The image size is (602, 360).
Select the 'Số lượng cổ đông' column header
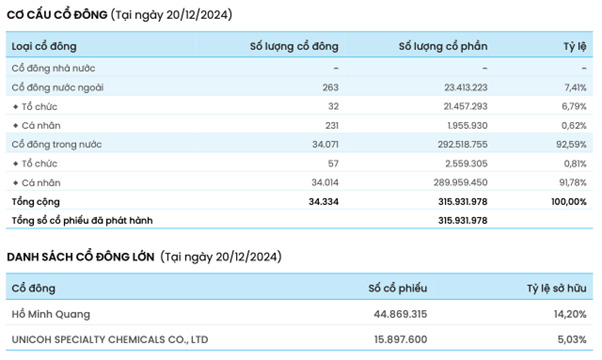coord(294,46)
